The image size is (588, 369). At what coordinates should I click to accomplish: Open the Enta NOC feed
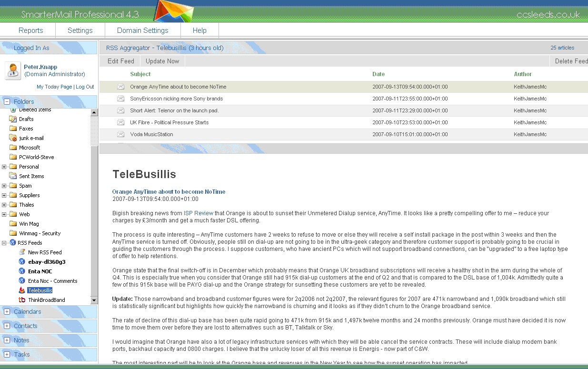pos(40,271)
